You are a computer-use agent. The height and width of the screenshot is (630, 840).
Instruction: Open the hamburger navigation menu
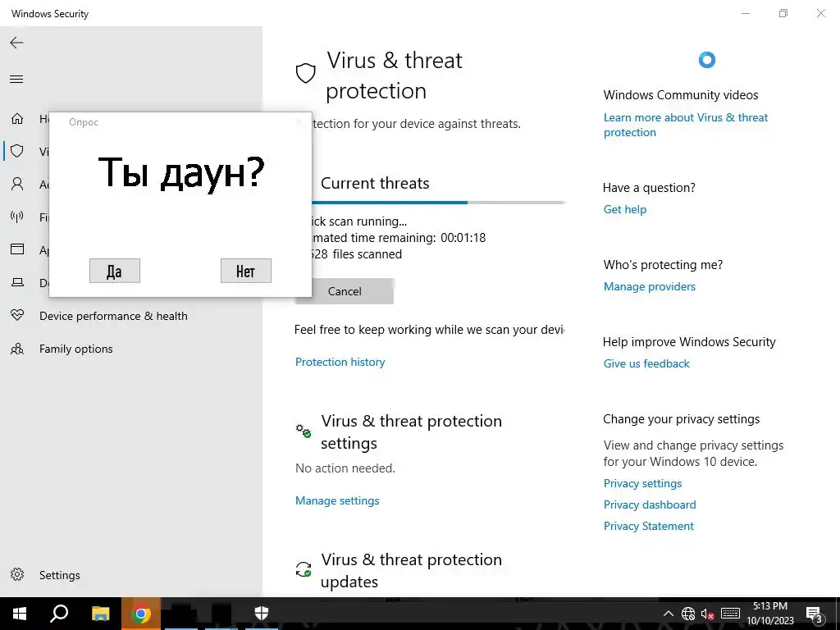pyautogui.click(x=16, y=80)
